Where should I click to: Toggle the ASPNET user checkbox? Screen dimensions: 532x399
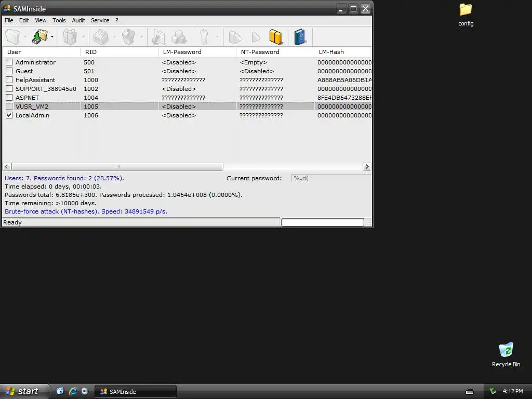point(9,97)
